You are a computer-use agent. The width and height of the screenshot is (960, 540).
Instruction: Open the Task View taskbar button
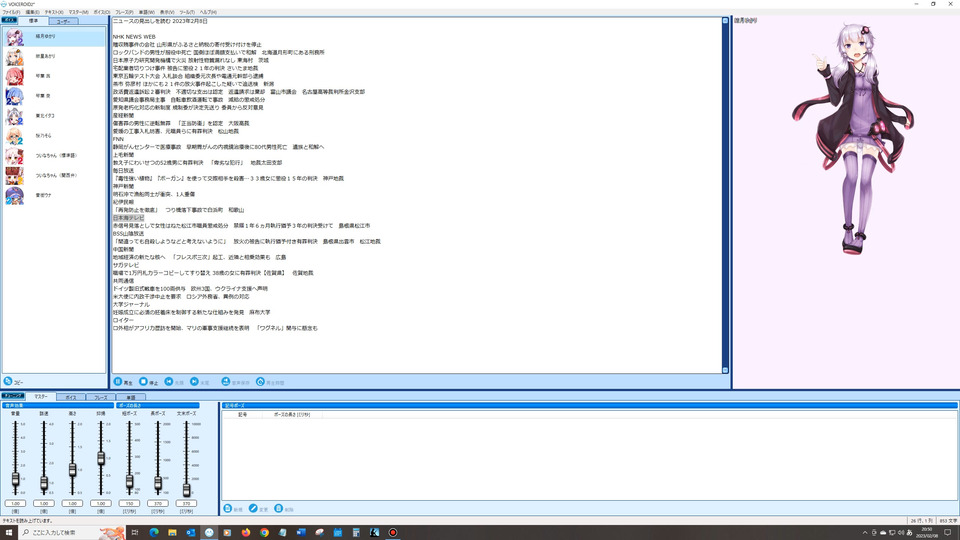point(135,533)
